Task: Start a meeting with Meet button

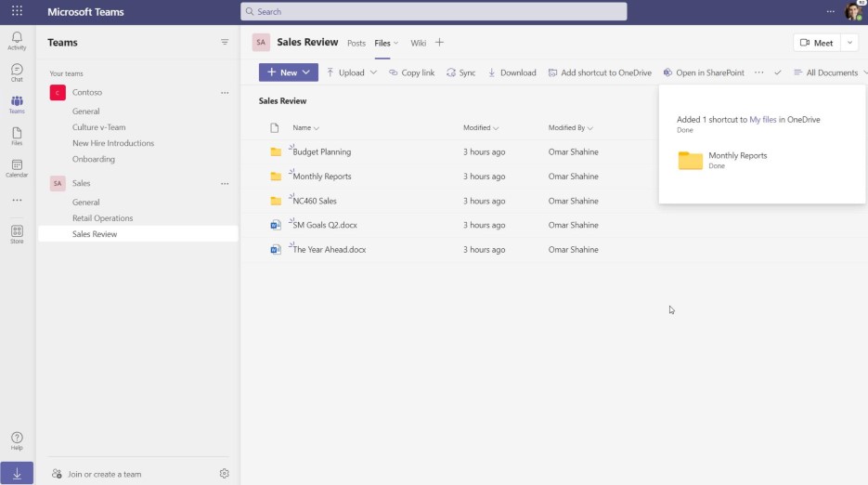Action: (x=817, y=43)
